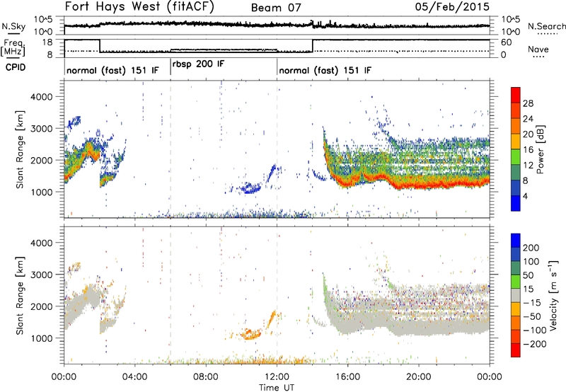
Task: Click the 'rbsp 200 IF' CPID label
Action: click(x=198, y=64)
